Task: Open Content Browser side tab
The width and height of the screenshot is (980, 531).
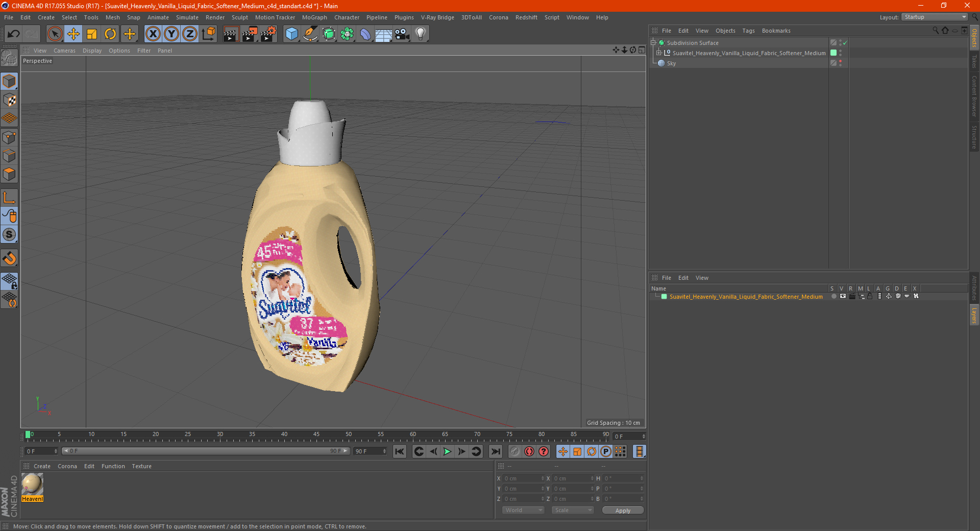Action: click(x=974, y=96)
